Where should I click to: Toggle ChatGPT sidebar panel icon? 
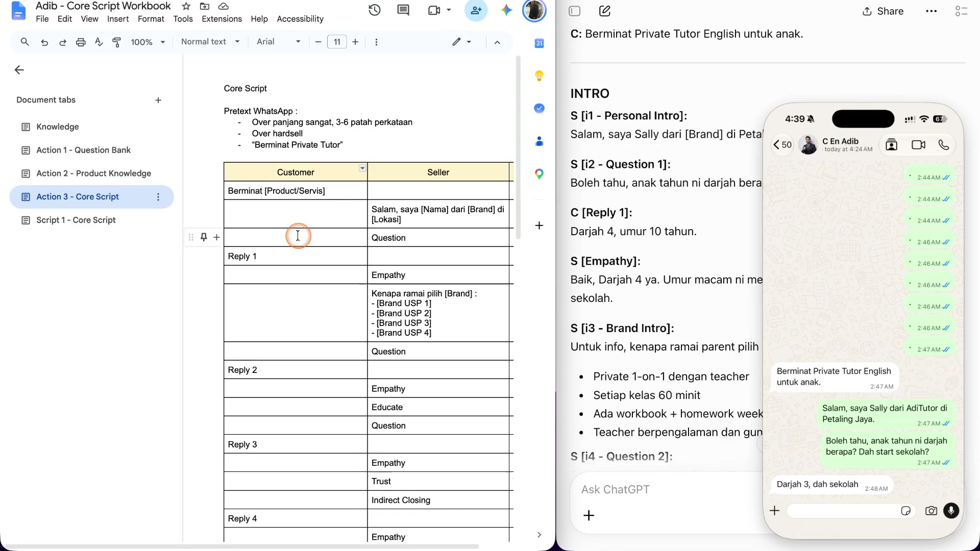(x=575, y=11)
